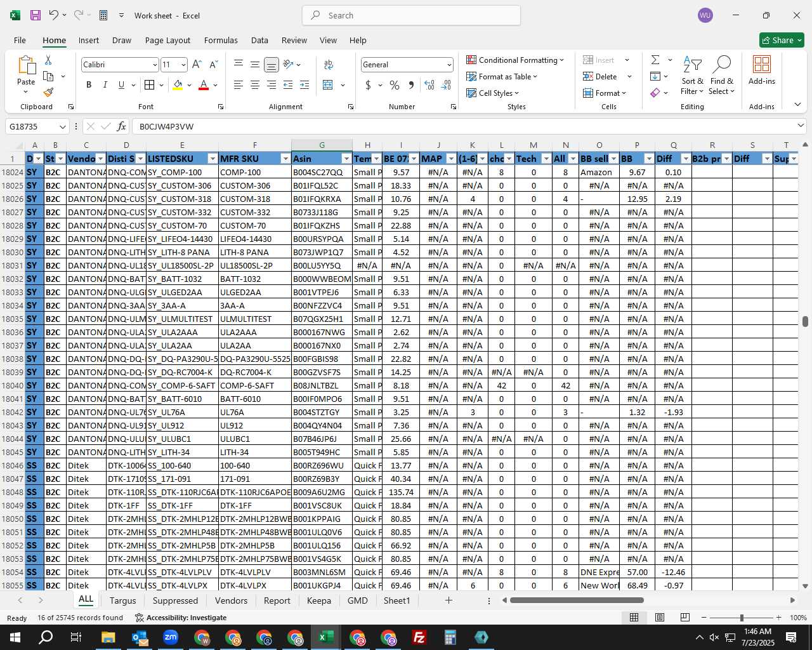Decrease indent of cell contents

(288, 85)
